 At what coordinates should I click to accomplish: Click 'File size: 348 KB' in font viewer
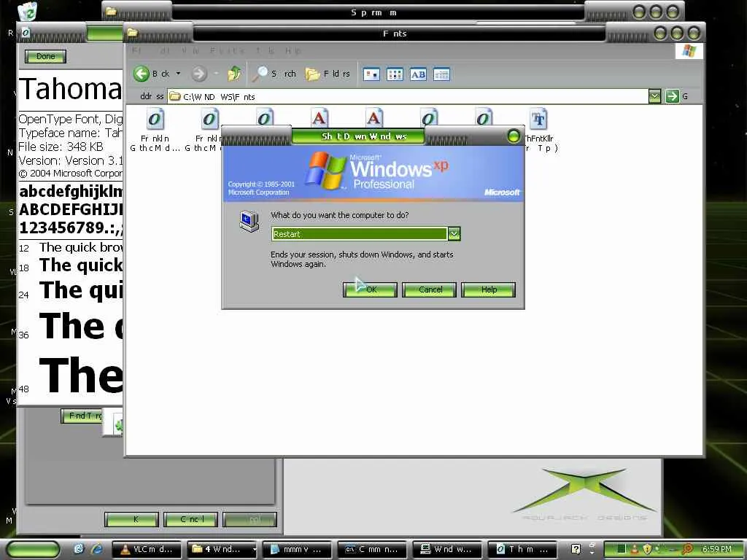(61, 147)
